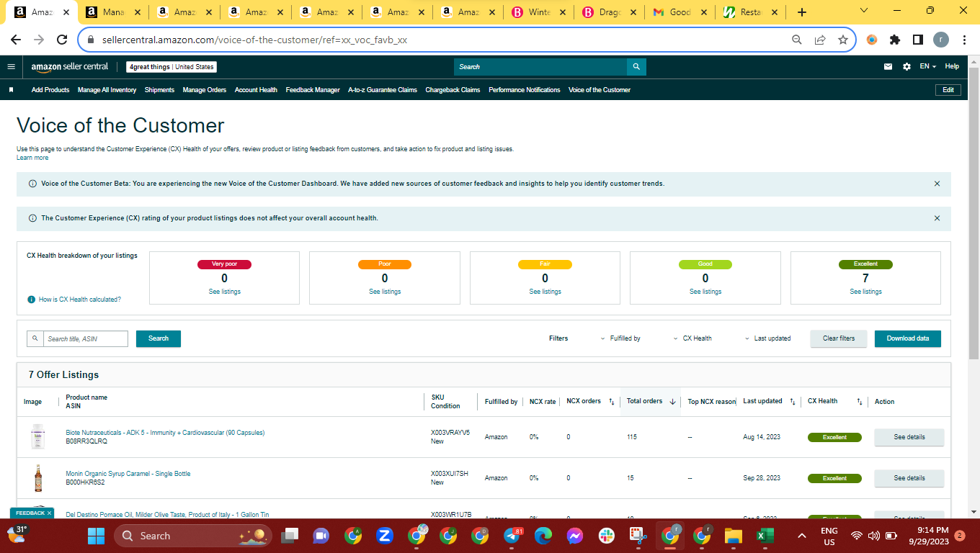Sort listings by Last updated

pyautogui.click(x=793, y=402)
